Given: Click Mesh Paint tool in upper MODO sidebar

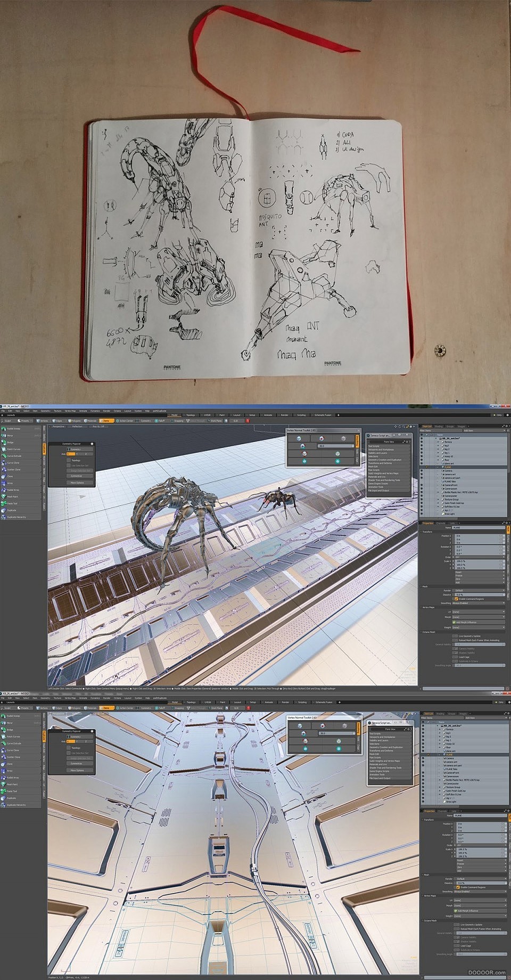Looking at the screenshot, I should 12,497.
